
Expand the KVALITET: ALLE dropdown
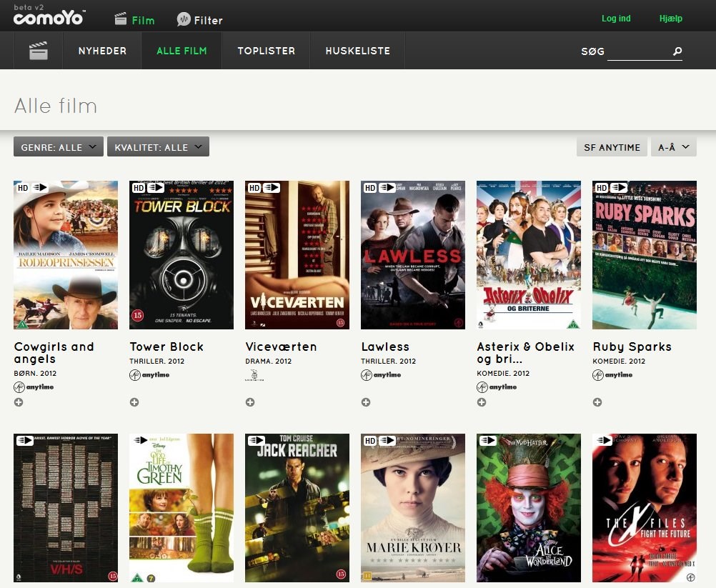click(158, 146)
